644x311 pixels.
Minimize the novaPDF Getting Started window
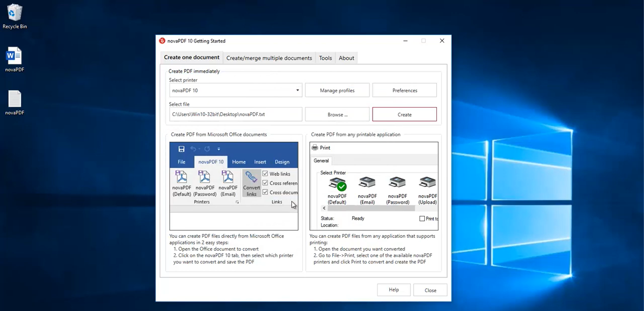405,41
